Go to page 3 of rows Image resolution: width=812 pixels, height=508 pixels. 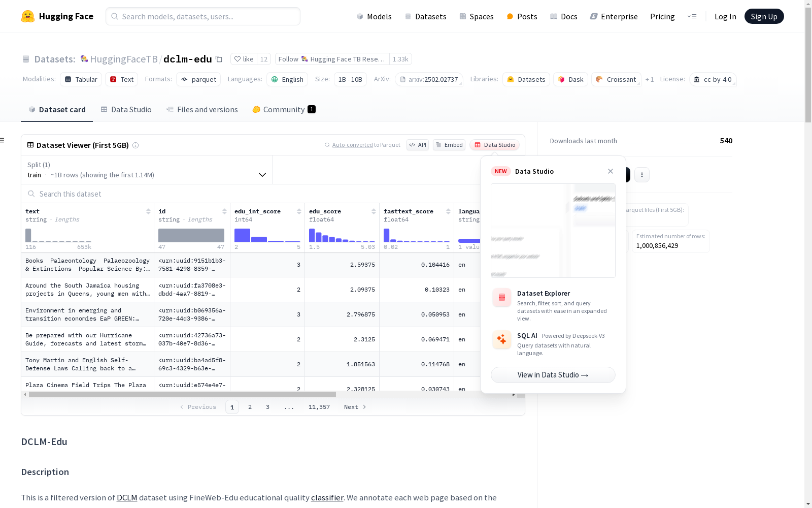coord(267,407)
